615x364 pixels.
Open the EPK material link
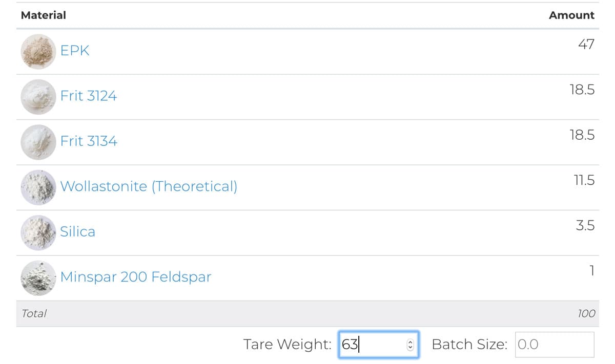(75, 51)
